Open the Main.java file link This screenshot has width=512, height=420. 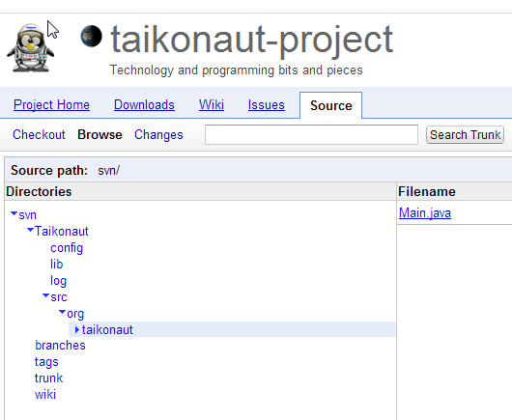click(425, 213)
